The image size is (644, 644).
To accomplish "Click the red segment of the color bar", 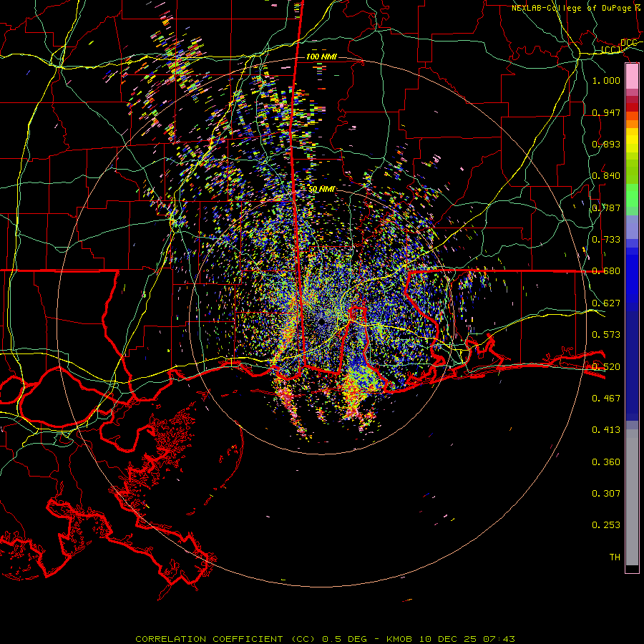I will click(x=632, y=107).
